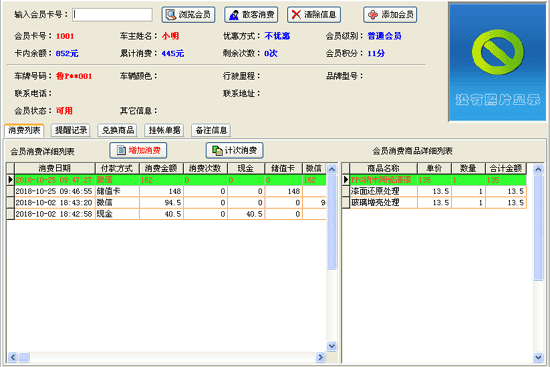This screenshot has width=550, height=367.
Task: Open the 兑换商品 tab
Action: pyautogui.click(x=118, y=130)
